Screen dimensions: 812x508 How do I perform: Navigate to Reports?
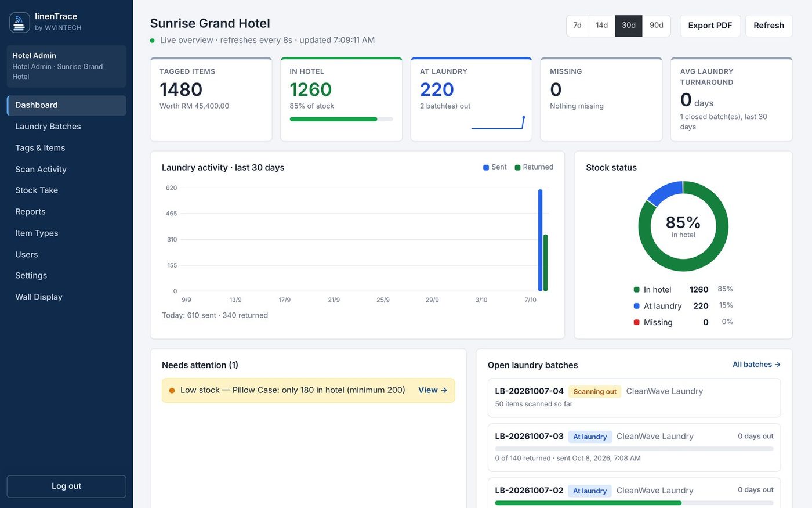[x=67, y=212]
